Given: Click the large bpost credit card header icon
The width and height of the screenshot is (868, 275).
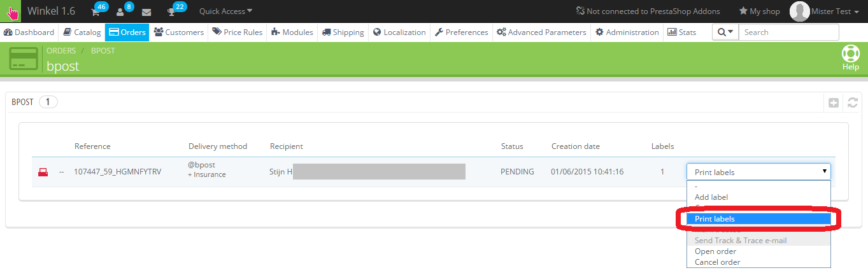Looking at the screenshot, I should tap(25, 58).
